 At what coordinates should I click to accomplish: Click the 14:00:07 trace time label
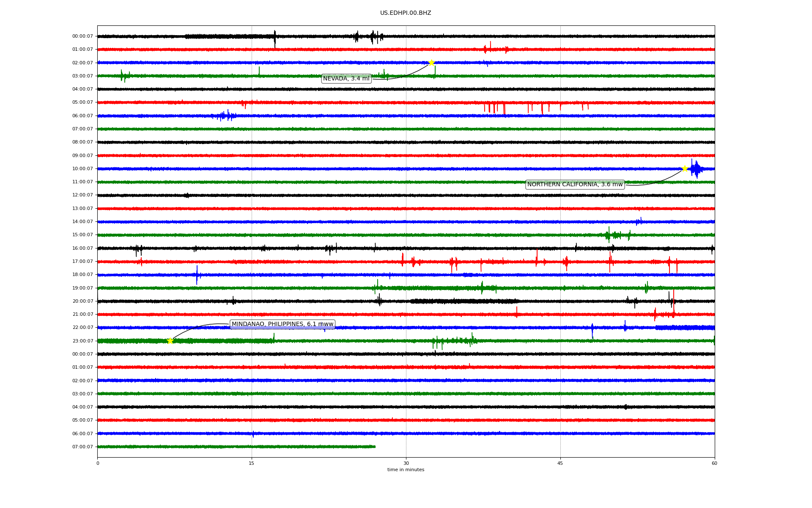[82, 221]
